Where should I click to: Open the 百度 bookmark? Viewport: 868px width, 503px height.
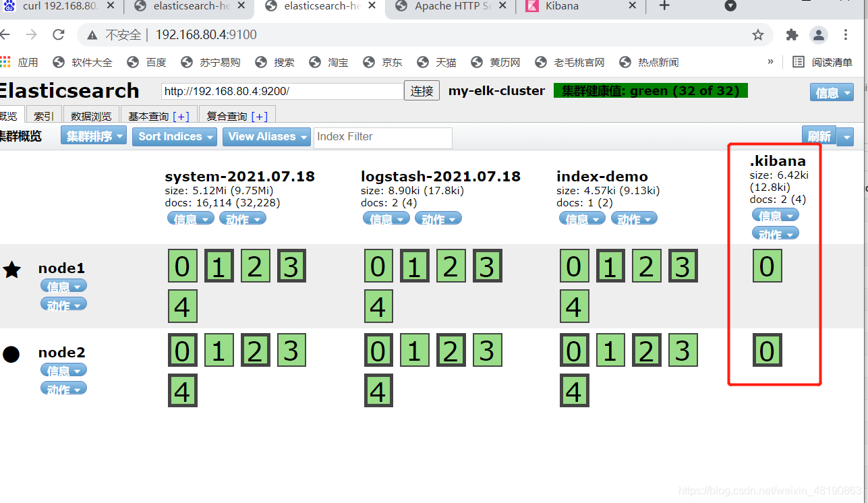146,62
